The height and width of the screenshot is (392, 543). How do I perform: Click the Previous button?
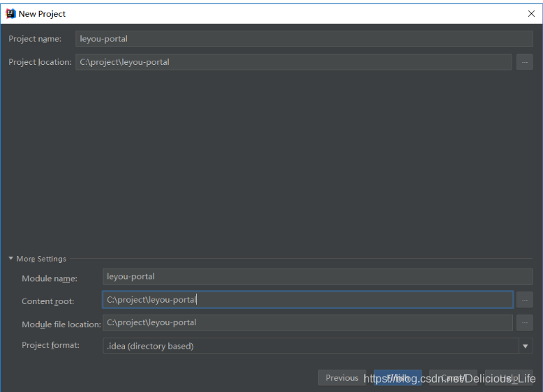(342, 378)
